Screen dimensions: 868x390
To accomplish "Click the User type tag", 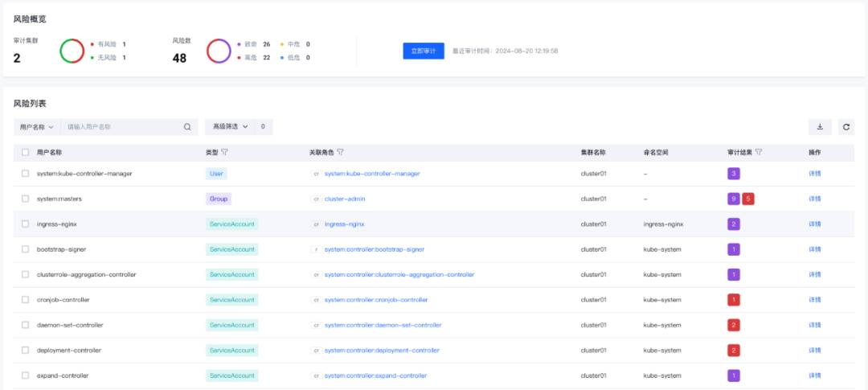I will 216,174.
